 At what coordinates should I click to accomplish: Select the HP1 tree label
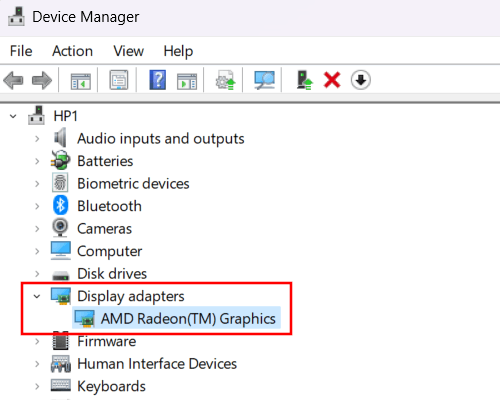pyautogui.click(x=66, y=116)
